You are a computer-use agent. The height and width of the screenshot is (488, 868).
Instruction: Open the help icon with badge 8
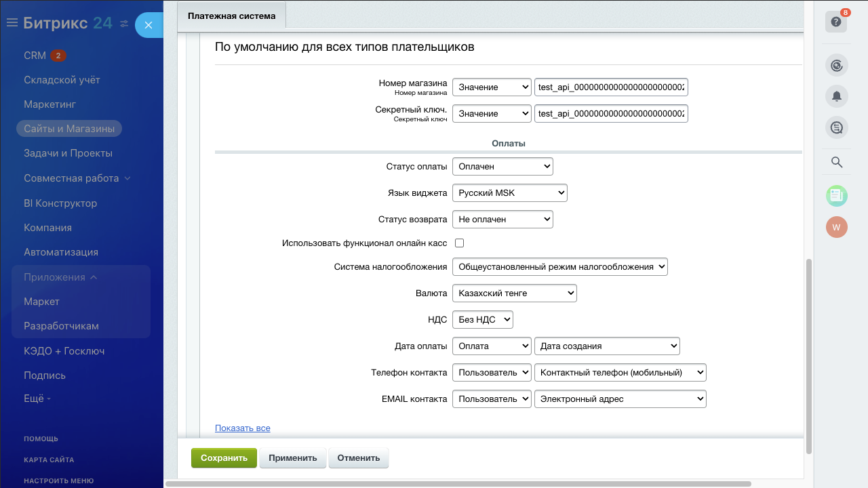point(836,22)
